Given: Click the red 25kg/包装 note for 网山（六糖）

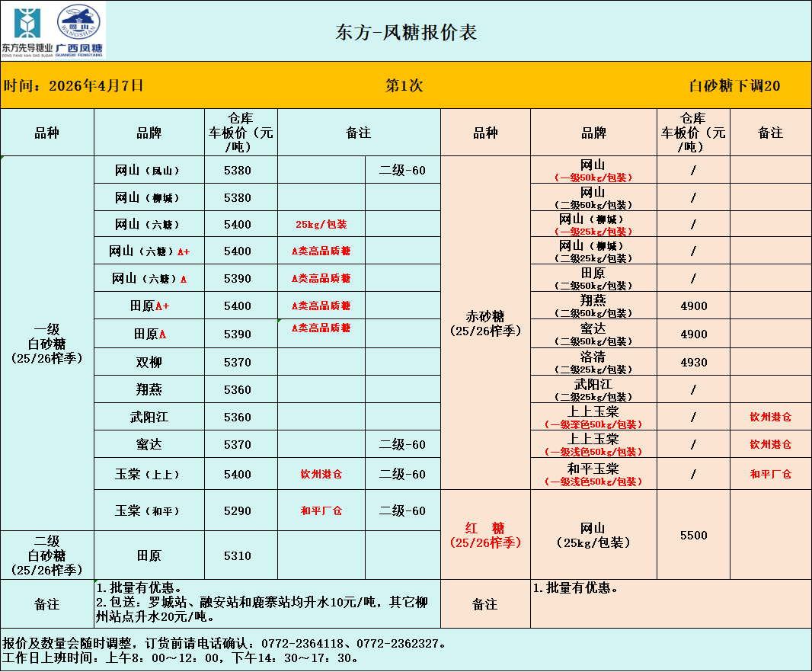Looking at the screenshot, I should click(x=321, y=224).
